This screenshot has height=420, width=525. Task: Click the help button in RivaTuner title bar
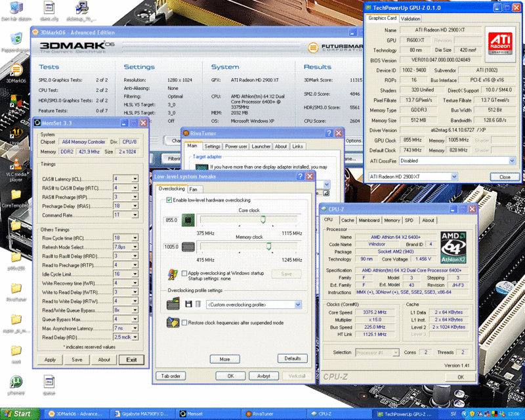329,133
